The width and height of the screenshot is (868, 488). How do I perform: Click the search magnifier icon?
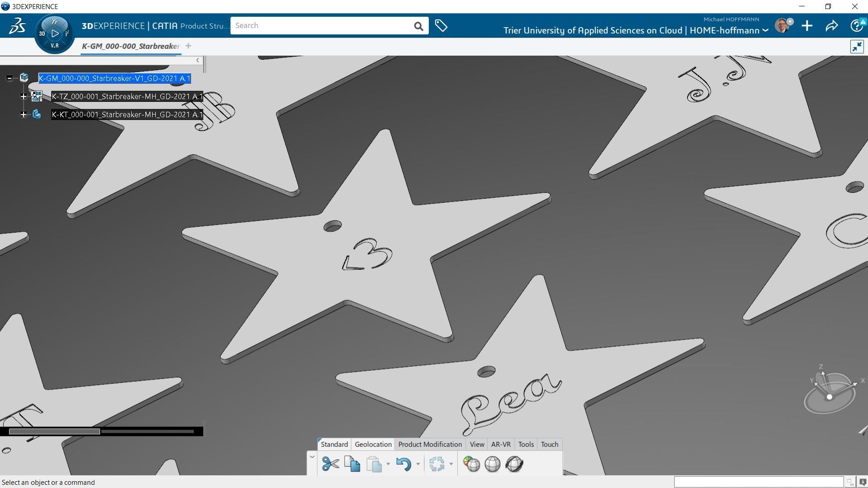tap(418, 26)
